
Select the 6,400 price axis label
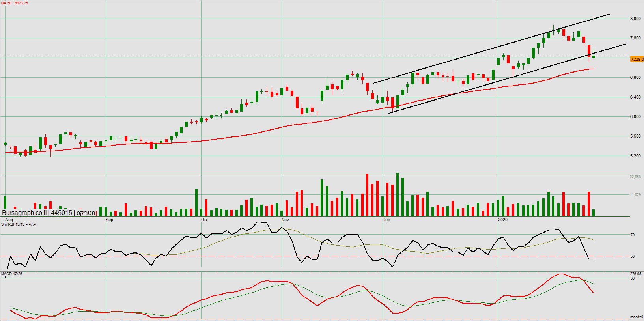(635, 97)
